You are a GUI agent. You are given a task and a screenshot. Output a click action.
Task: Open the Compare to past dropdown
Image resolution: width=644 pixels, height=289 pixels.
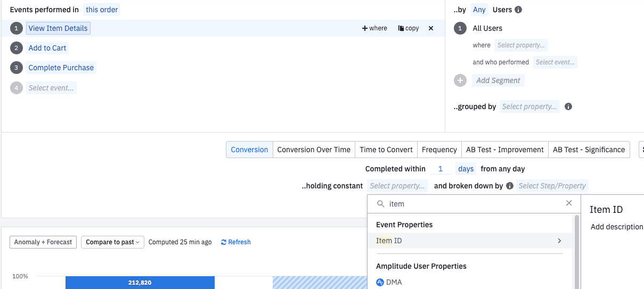[x=112, y=242]
